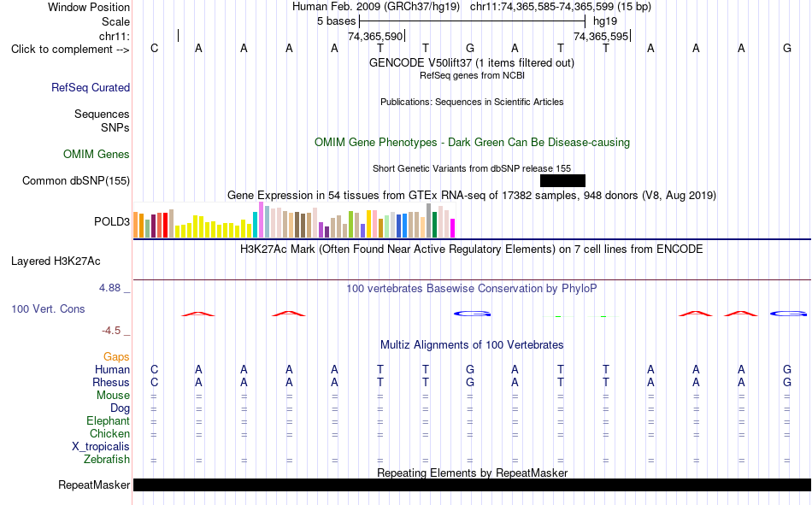The width and height of the screenshot is (812, 505).
Task: Select the Common dbSNP(155) track label
Action: pyautogui.click(x=76, y=181)
